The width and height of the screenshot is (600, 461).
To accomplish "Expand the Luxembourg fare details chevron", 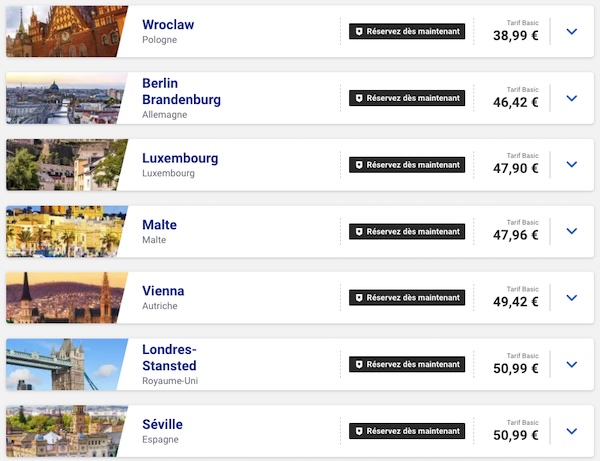I will pyautogui.click(x=571, y=164).
